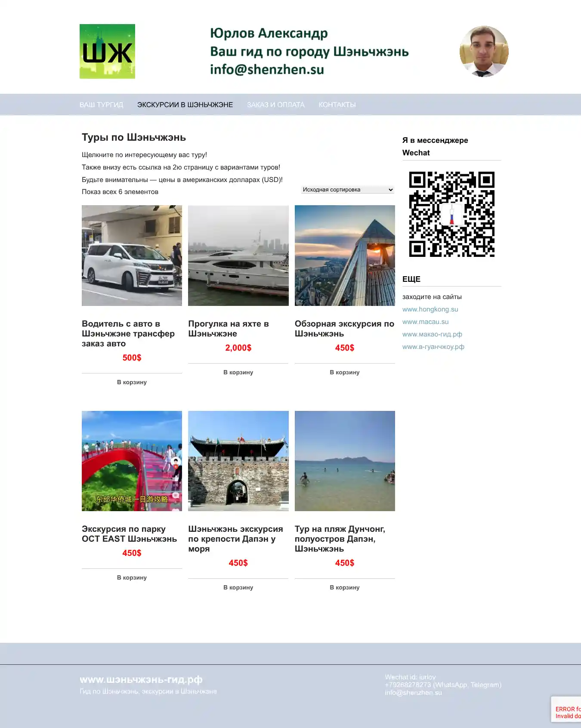The height and width of the screenshot is (728, 581).
Task: Visit the www.hongkong.su link
Action: [430, 309]
